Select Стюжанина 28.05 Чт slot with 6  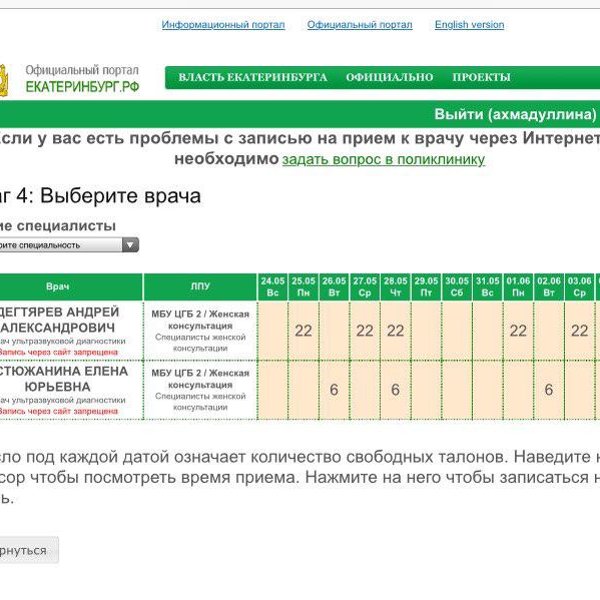[x=395, y=390]
